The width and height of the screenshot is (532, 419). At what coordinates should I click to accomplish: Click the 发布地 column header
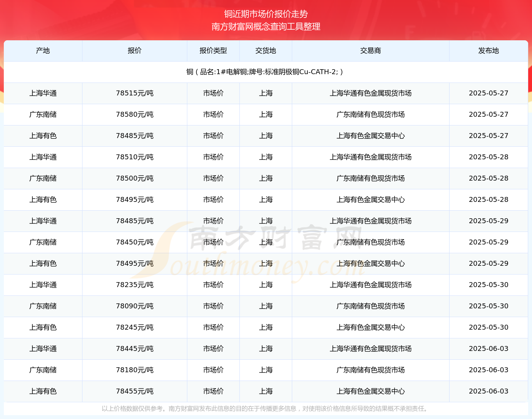click(488, 51)
